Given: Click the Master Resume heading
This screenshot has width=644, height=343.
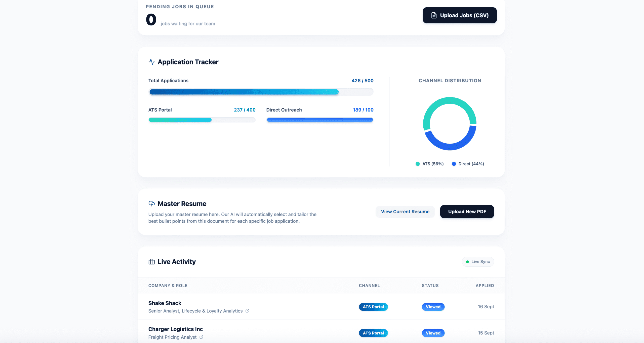Looking at the screenshot, I should (x=182, y=204).
